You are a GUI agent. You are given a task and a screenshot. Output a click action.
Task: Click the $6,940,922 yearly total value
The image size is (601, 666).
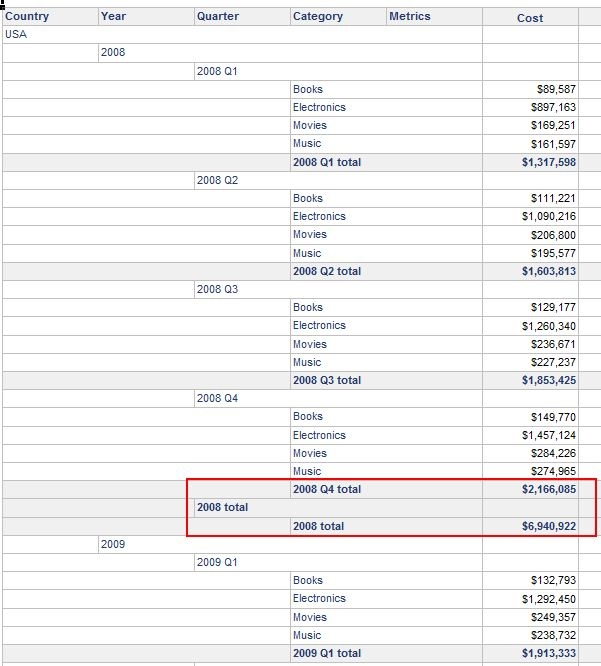549,526
